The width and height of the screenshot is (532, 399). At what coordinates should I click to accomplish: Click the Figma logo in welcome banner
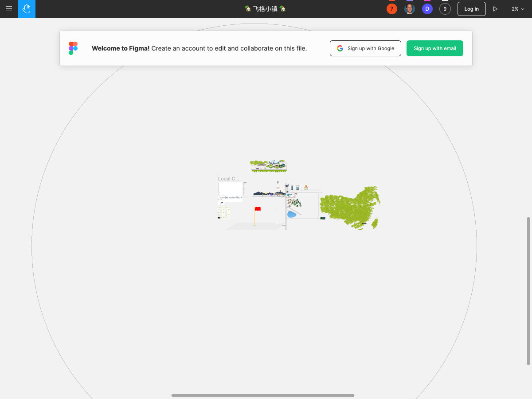point(73,48)
